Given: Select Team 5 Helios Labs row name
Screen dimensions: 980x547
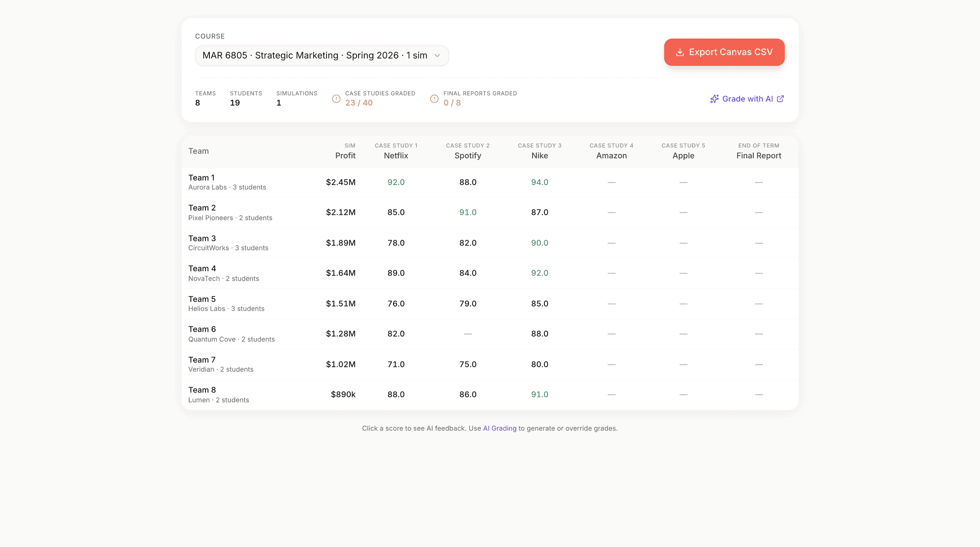Looking at the screenshot, I should point(226,304).
